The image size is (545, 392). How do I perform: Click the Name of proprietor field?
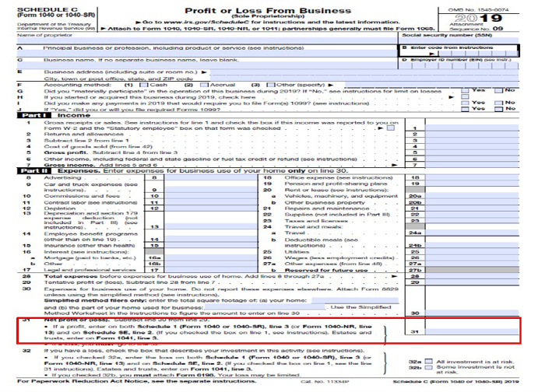(x=207, y=40)
